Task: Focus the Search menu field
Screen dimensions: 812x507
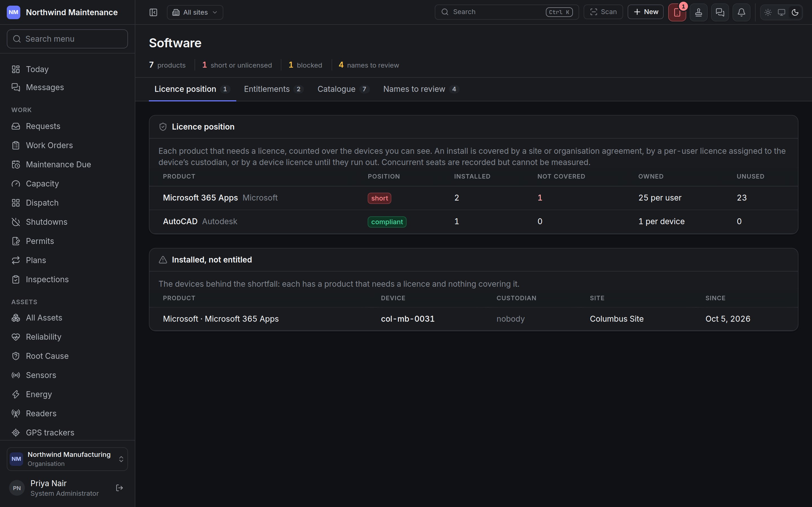Action: (67, 39)
